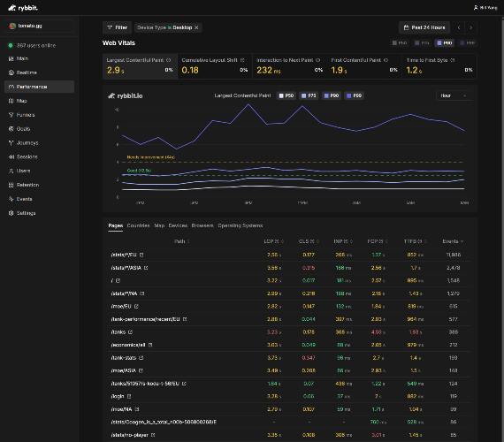Open the Hour interval dropdown

tap(454, 95)
